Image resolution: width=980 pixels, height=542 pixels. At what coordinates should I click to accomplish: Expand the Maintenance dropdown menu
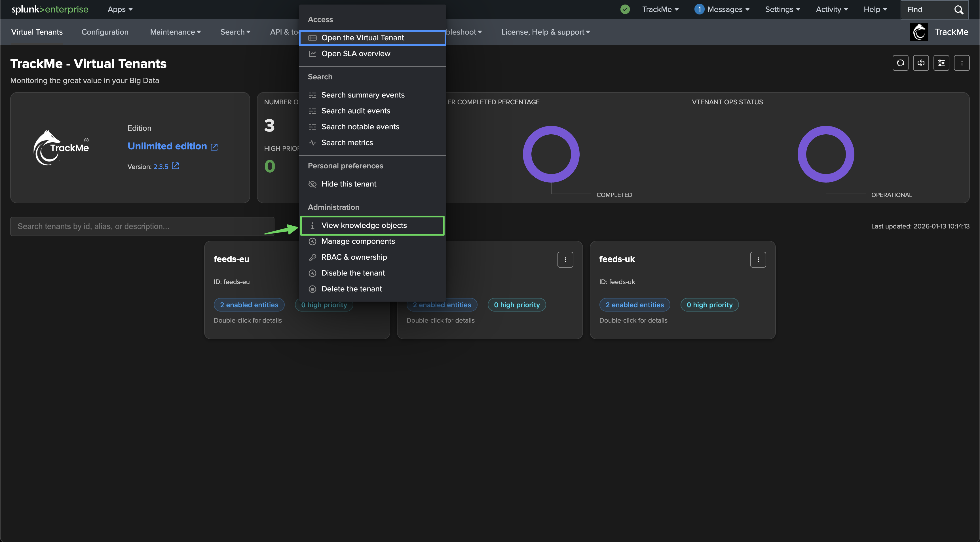[175, 32]
